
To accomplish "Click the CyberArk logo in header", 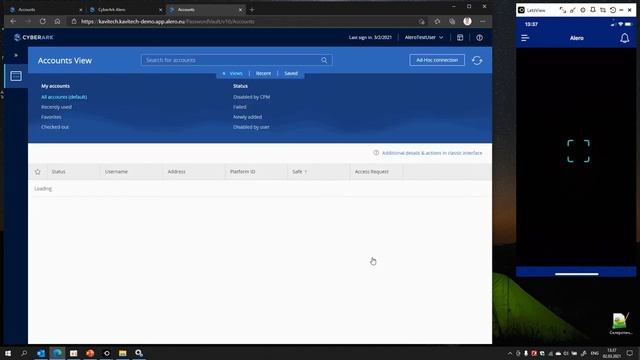I will (33, 37).
